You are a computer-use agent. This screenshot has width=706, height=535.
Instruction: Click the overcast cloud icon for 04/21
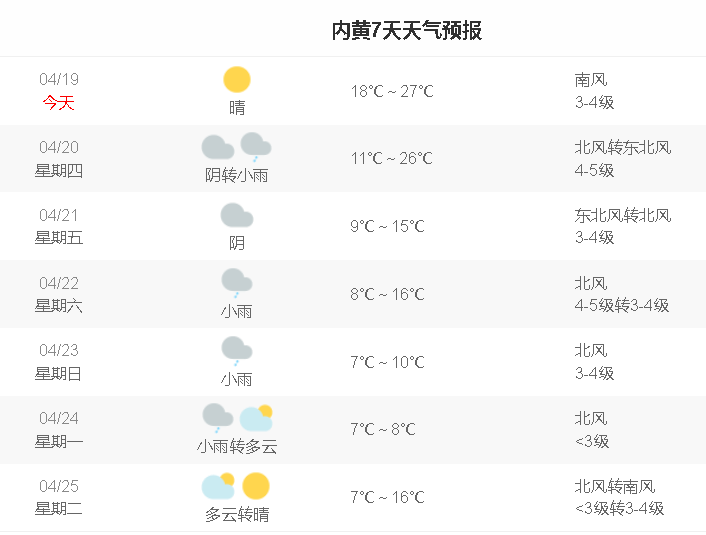pyautogui.click(x=237, y=215)
